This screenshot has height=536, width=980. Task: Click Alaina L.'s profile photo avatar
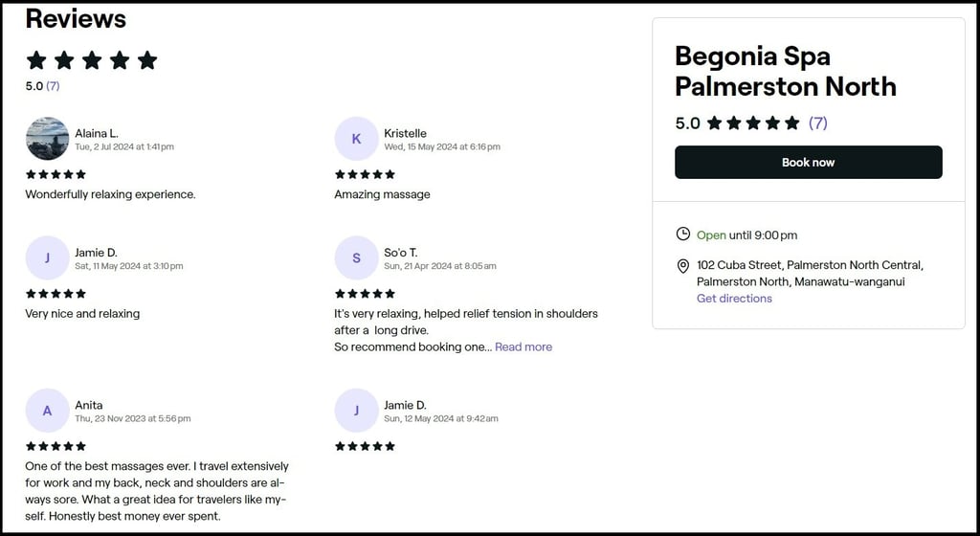48,139
